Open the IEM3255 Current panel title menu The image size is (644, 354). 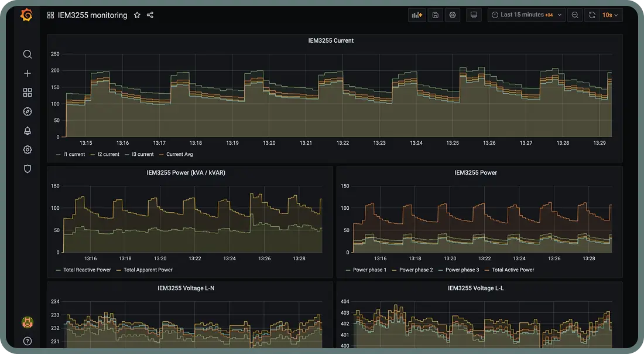pos(331,40)
